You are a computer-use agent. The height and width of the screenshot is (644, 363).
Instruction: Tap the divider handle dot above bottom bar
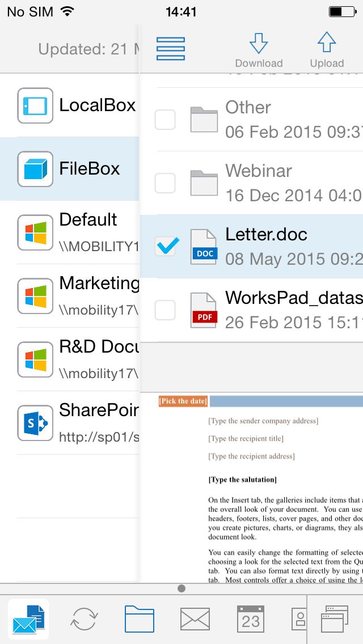181,588
